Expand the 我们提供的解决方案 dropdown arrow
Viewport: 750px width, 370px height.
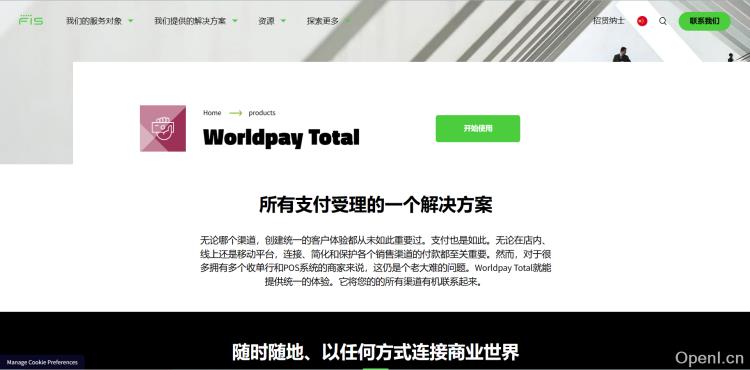pos(235,21)
